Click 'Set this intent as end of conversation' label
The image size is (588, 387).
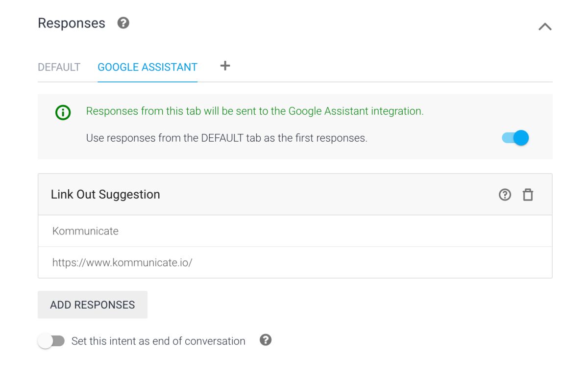[158, 341]
